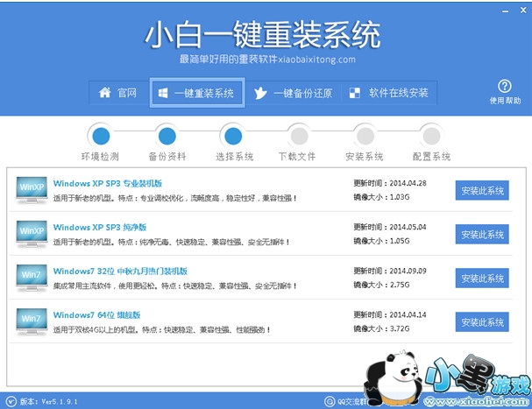Click 镜像大小：1.03G text
532x409 pixels.
pos(381,197)
